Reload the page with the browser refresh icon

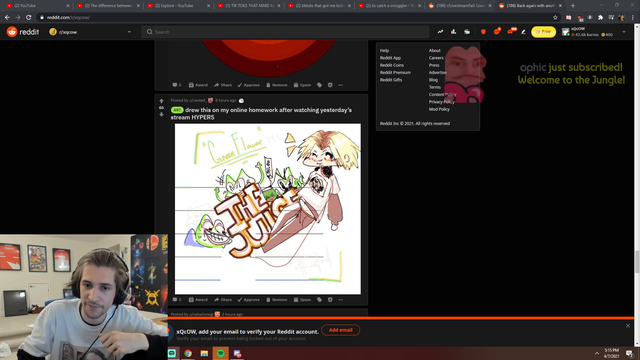point(29,18)
